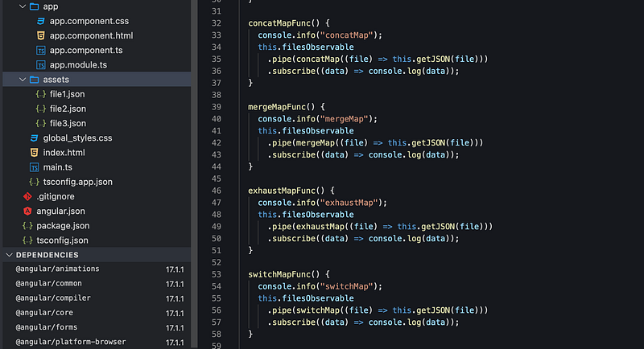Click the JSON icon beside file2.json
The image size is (644, 349).
click(41, 109)
